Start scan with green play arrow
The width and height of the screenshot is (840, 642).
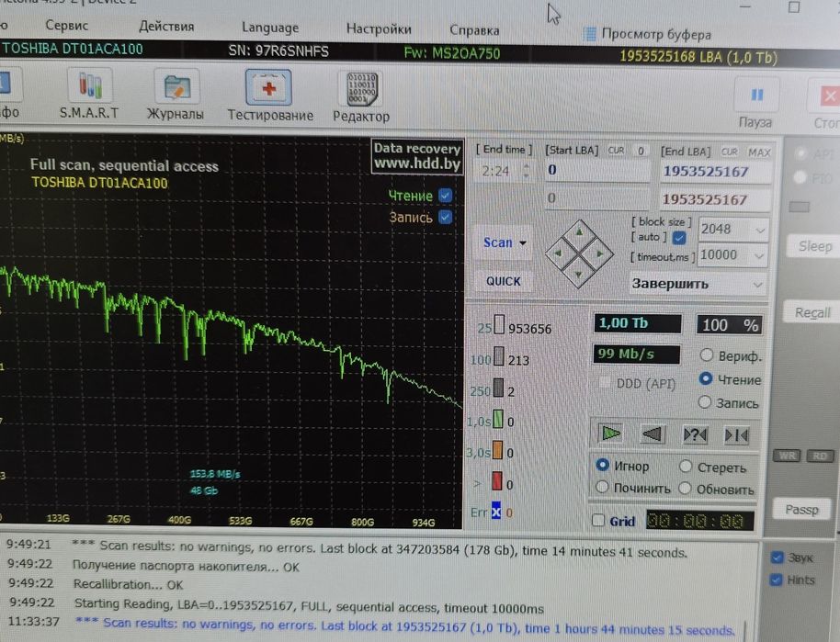pos(609,434)
